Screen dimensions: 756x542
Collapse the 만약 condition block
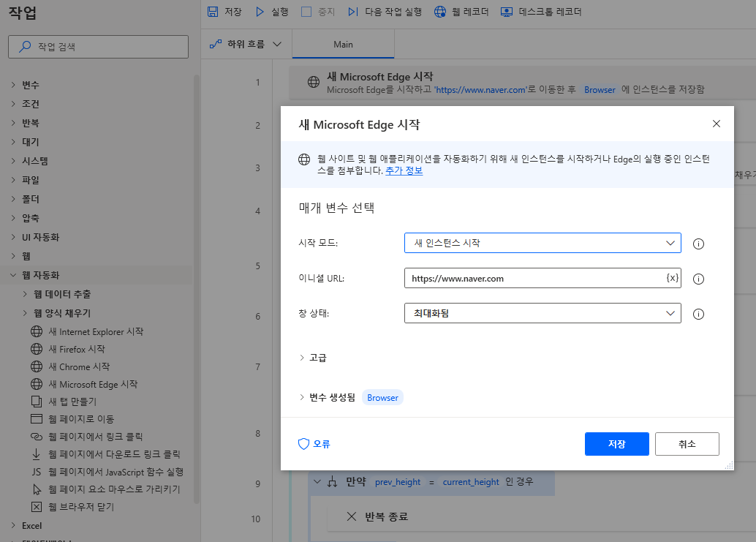(x=317, y=482)
